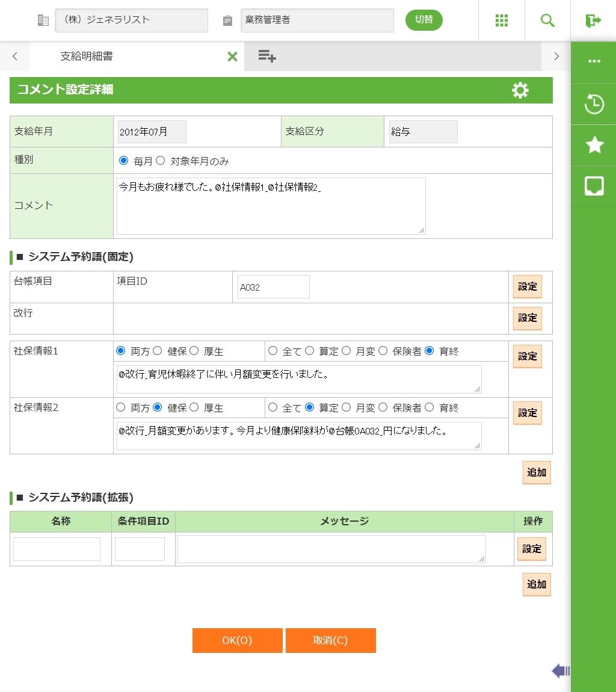Click the logout icon in header

click(593, 20)
